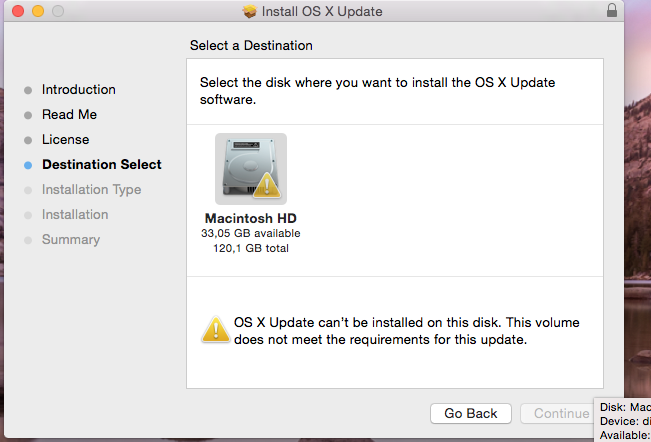The width and height of the screenshot is (651, 442).
Task: Click warning badge on the disk icon
Action: tap(267, 185)
